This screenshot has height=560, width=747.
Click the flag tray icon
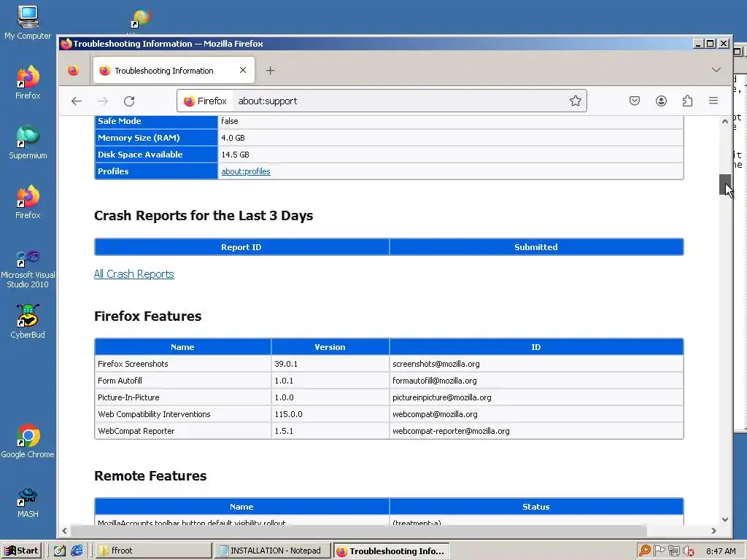point(659,551)
